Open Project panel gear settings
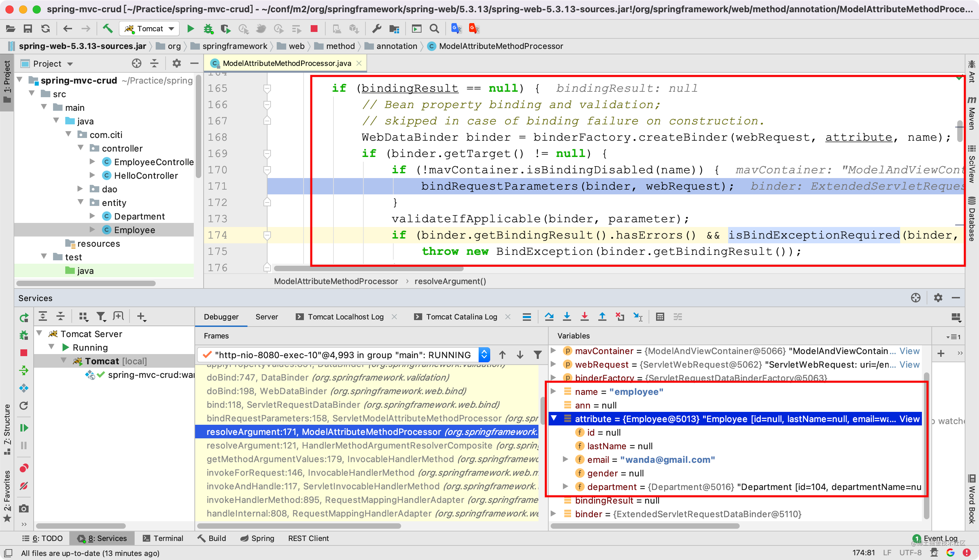Viewport: 979px width, 560px height. point(176,63)
